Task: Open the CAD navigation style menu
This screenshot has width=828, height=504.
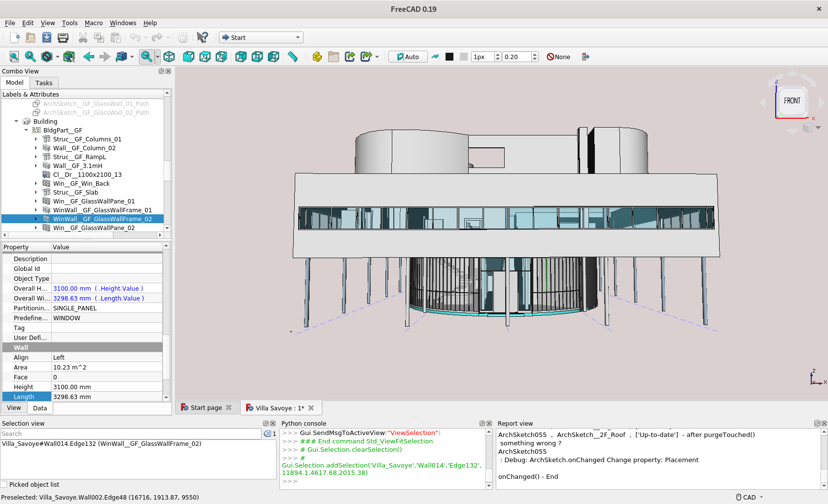Action: (x=749, y=498)
